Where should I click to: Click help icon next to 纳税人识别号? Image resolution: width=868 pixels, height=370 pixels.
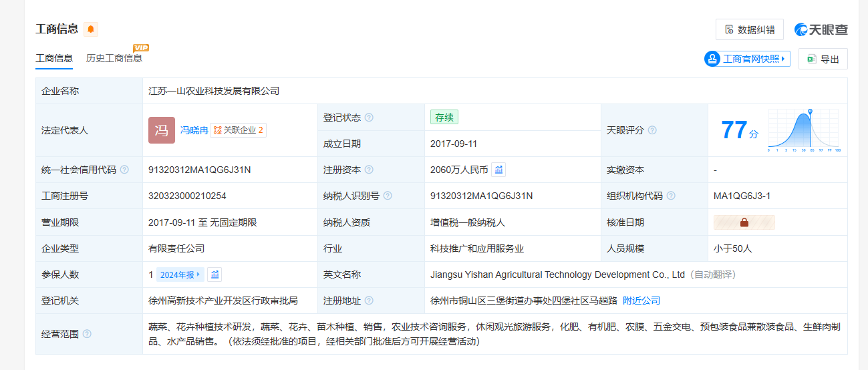coord(388,196)
